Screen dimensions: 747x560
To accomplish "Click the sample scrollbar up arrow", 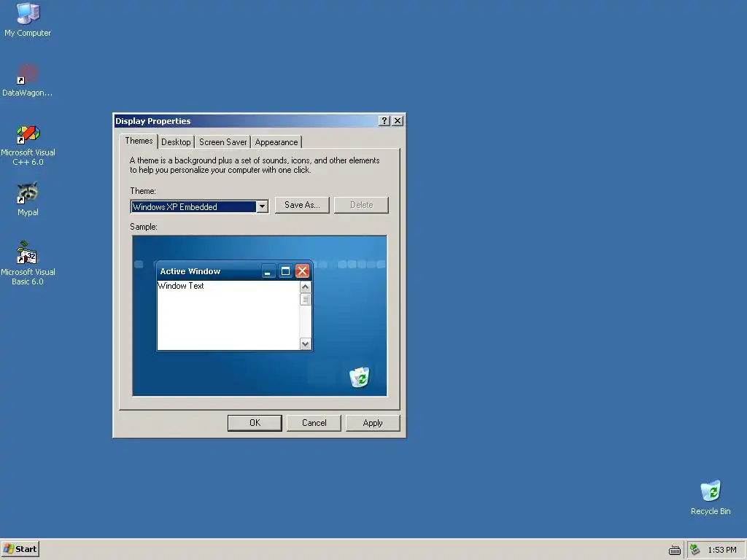I will pos(306,287).
